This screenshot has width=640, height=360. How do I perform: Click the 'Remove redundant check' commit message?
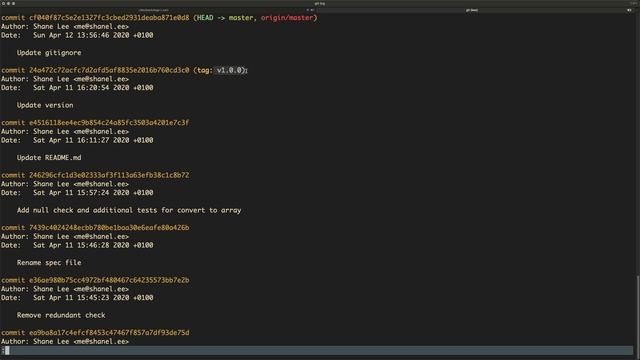61,316
